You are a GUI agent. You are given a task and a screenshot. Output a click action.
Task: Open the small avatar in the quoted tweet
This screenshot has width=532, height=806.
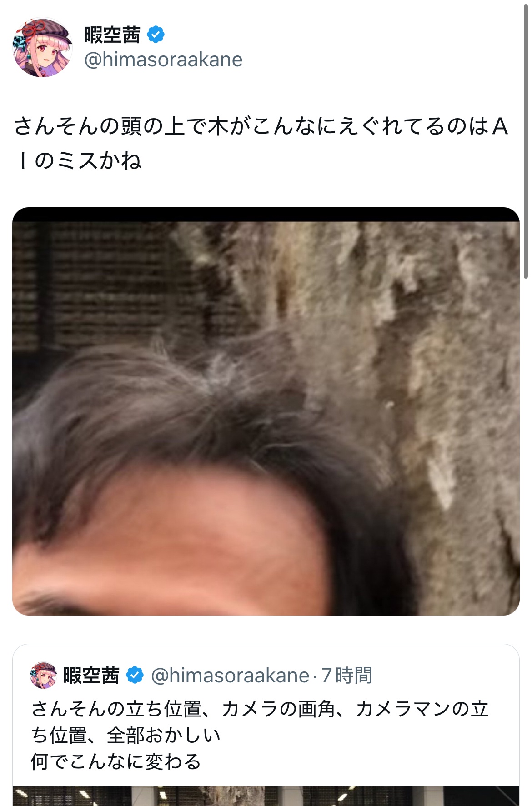(x=43, y=676)
